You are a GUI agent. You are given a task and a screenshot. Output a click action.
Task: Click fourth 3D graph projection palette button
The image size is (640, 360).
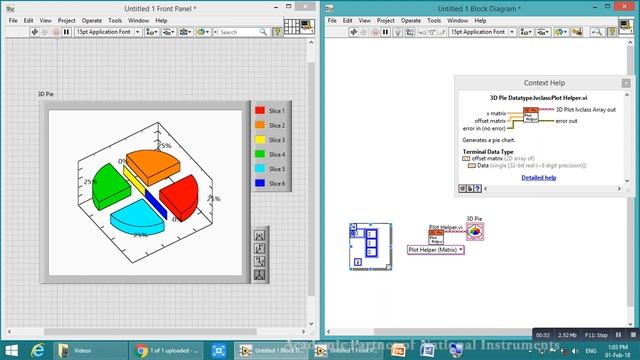[x=260, y=275]
